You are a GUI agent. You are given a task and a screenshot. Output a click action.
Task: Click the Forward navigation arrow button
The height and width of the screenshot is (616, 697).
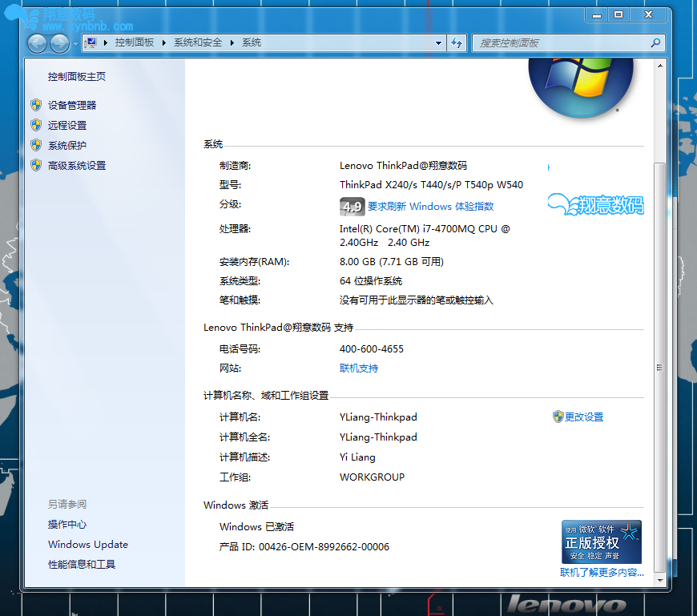[59, 43]
